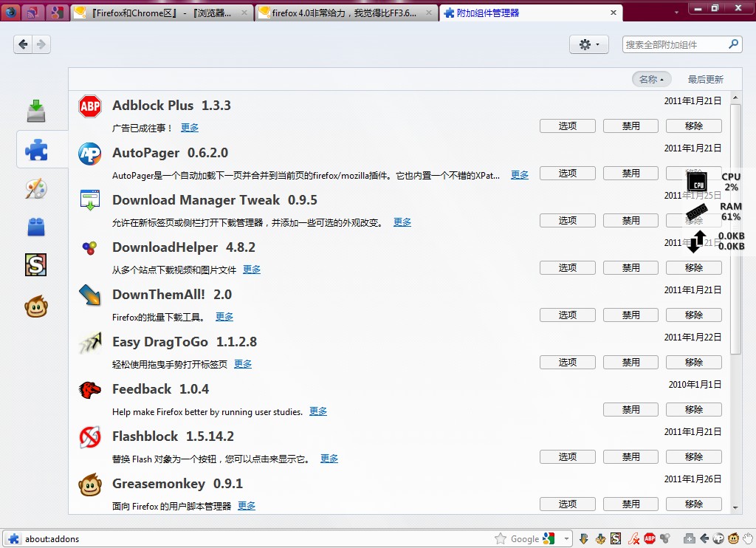
Task: Click the Flashblock icon in status bar
Action: click(x=634, y=538)
